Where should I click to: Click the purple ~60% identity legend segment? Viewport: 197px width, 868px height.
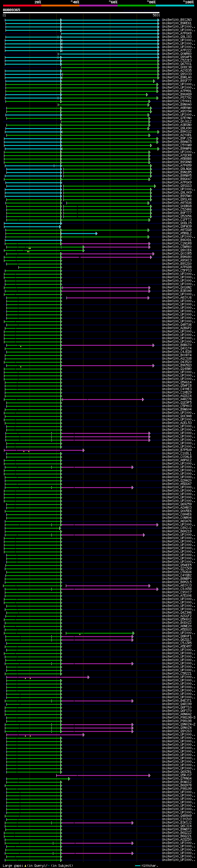pyautogui.click(x=99, y=6)
